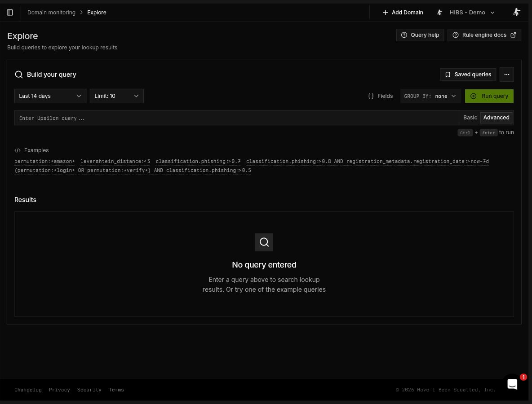This screenshot has height=404, width=532.
Task: Open Rule engine docs link
Action: pos(484,35)
